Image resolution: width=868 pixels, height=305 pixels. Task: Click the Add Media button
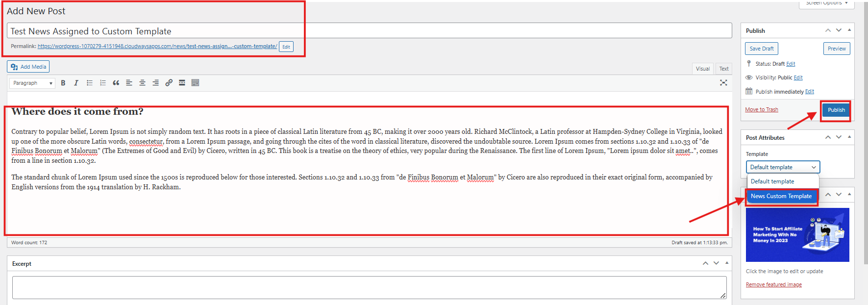click(28, 67)
